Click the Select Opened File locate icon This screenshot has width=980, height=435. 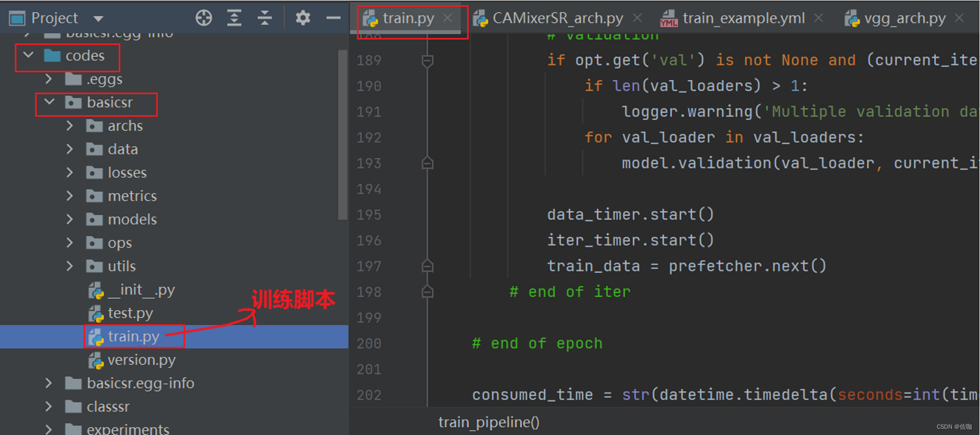click(x=204, y=18)
